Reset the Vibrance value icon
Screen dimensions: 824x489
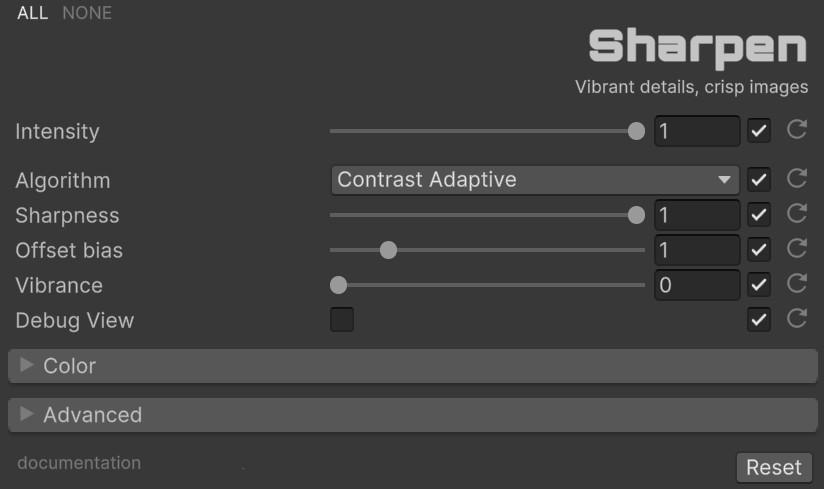797,284
